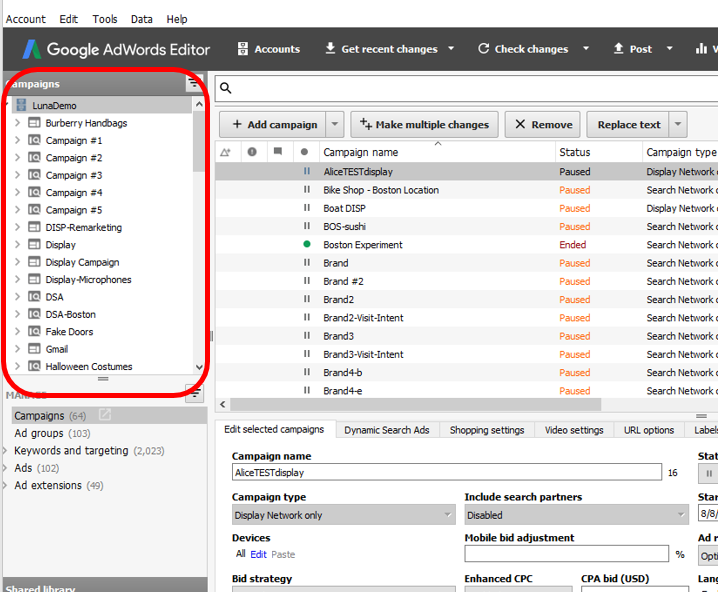
Task: Open the Manage panel filter icon
Action: [195, 393]
